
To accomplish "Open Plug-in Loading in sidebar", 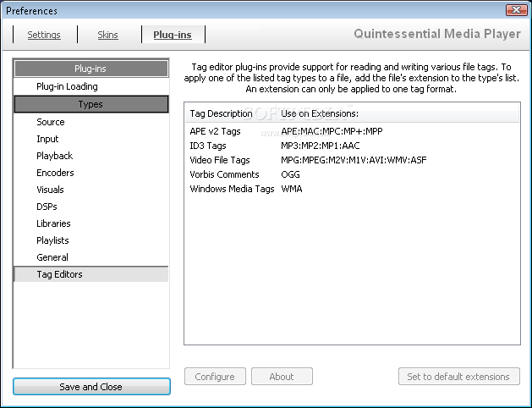I will [67, 86].
